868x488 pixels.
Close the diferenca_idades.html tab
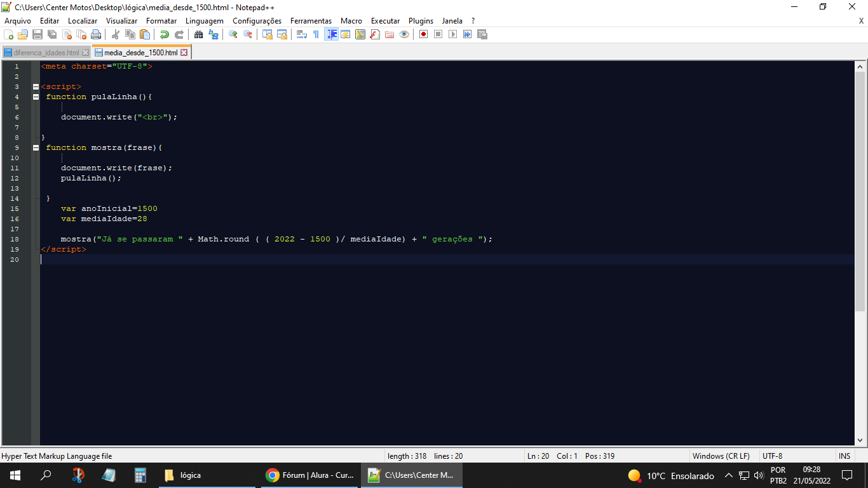click(x=86, y=53)
